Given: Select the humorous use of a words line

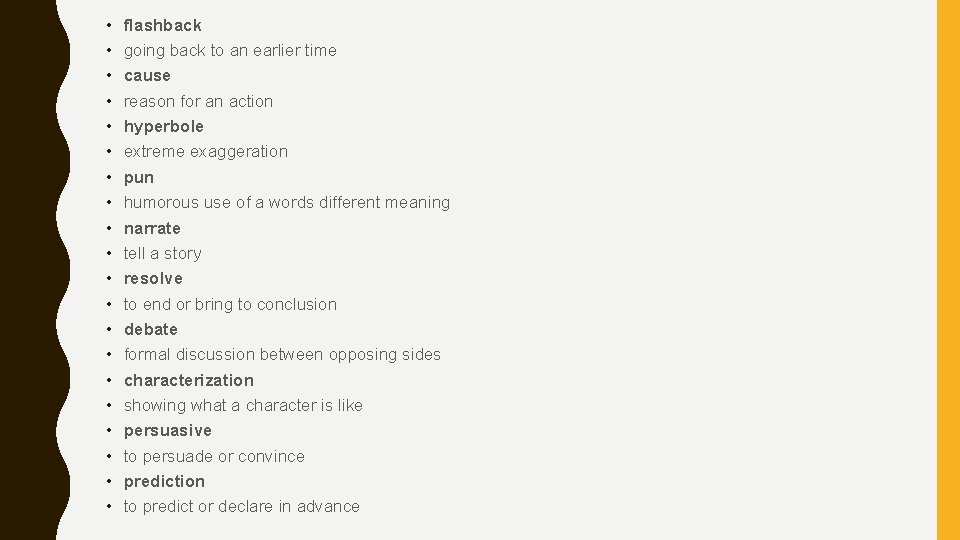Looking at the screenshot, I should point(287,203).
